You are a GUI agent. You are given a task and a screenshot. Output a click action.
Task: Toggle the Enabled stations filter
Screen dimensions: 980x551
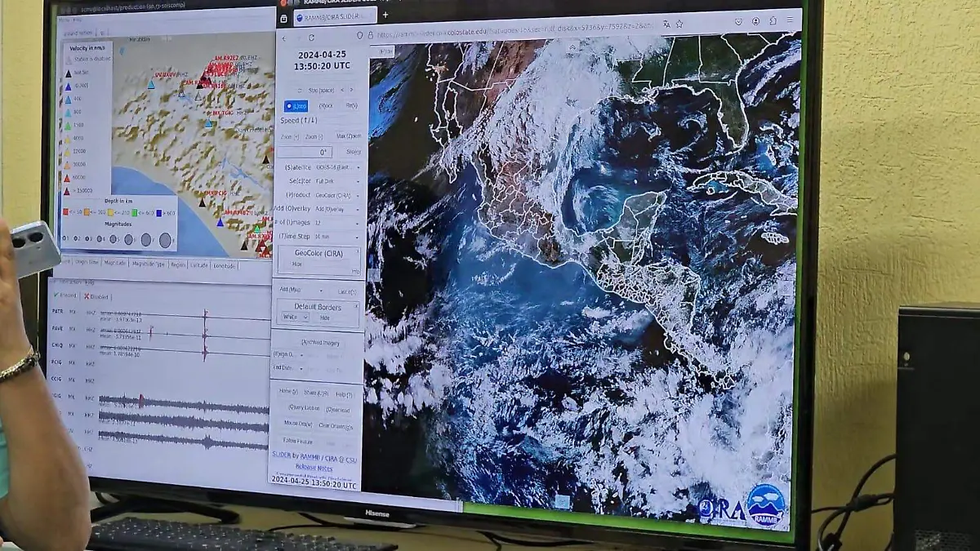66,295
